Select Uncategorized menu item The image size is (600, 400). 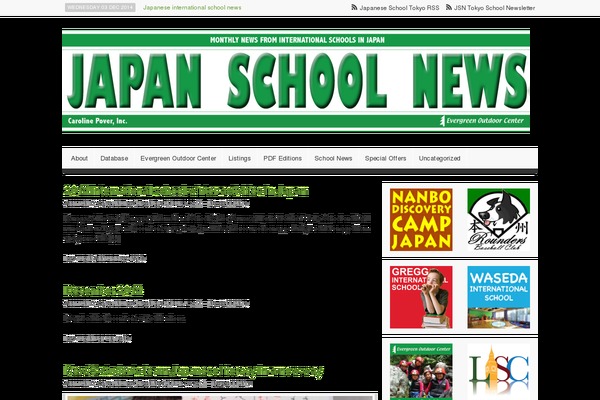tap(439, 158)
